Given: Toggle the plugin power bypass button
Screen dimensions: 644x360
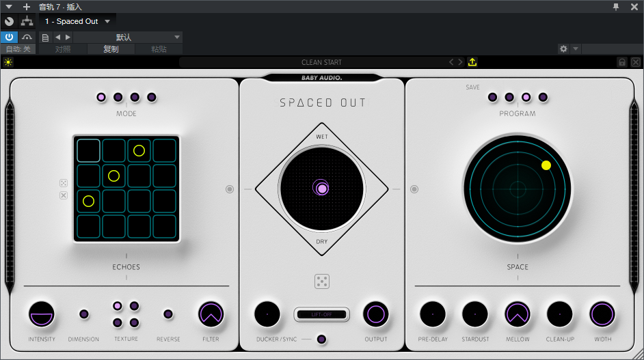Looking at the screenshot, I should (x=9, y=37).
